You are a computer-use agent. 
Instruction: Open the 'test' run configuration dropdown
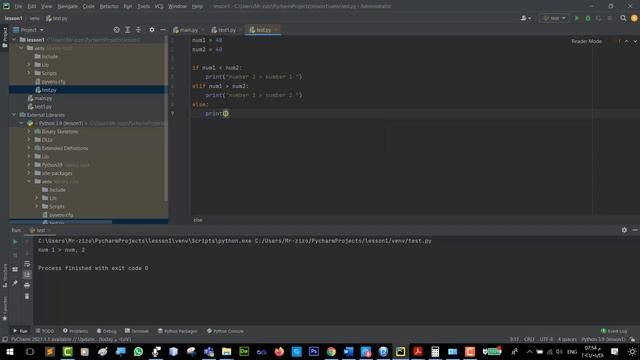(554, 18)
